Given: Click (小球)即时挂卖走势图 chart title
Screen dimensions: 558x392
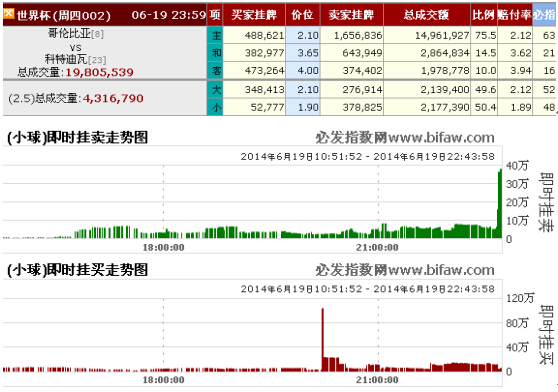Looking at the screenshot, I should pos(77,138).
